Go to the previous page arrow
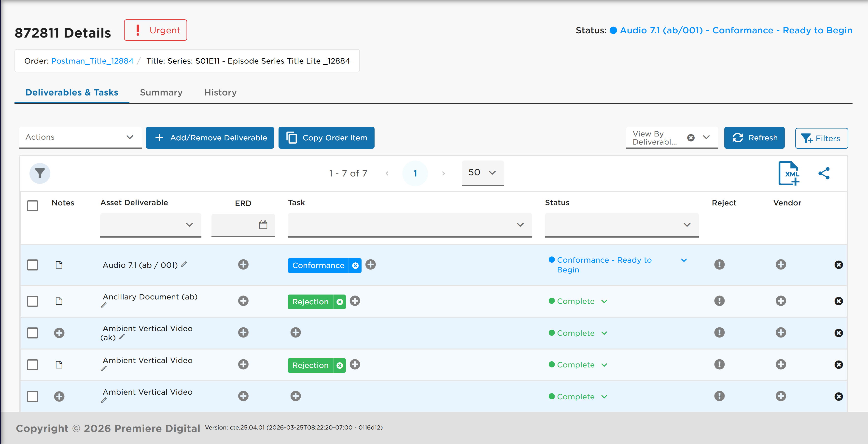868x444 pixels. pyautogui.click(x=387, y=174)
